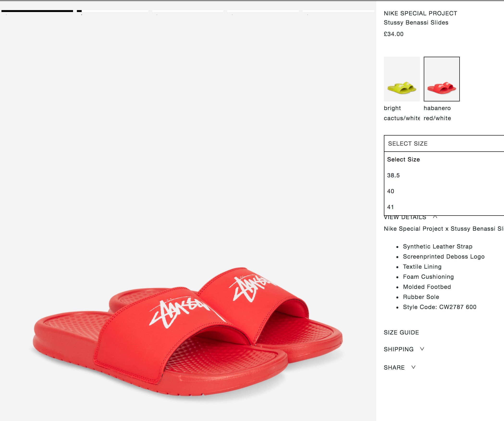Image resolution: width=504 pixels, height=421 pixels.
Task: Jump to fifth image via indicator bar
Action: (x=338, y=11)
